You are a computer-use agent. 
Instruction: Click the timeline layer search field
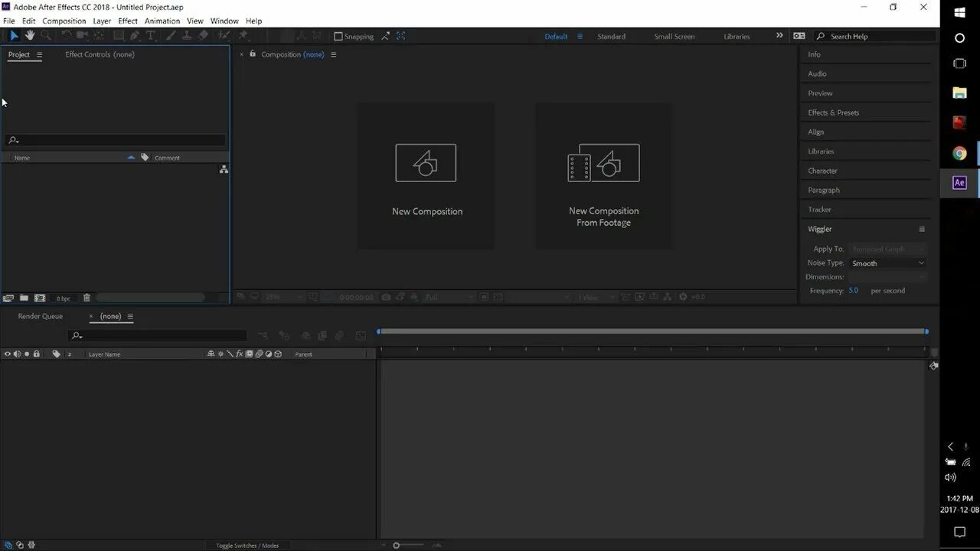(x=158, y=335)
